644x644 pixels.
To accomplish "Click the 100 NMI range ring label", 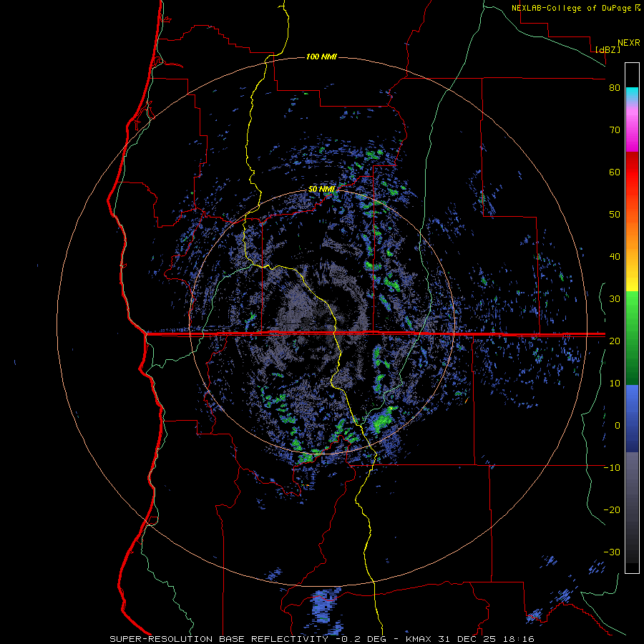I will click(321, 57).
